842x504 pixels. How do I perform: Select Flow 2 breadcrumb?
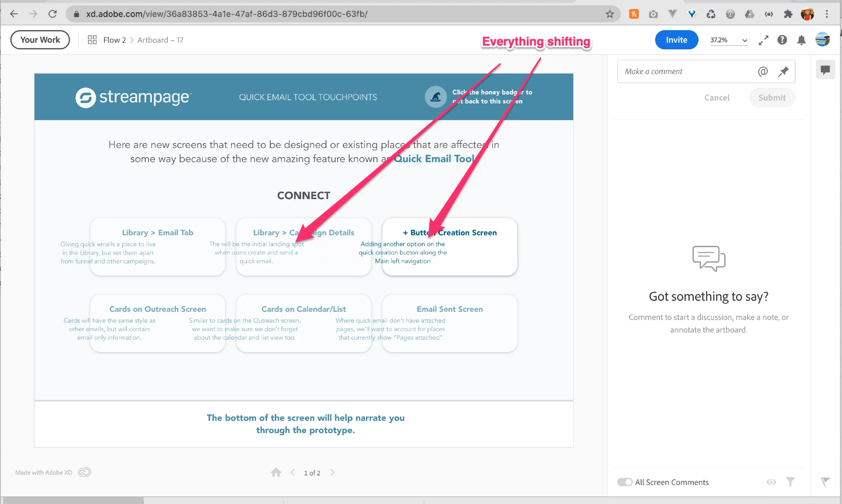114,40
